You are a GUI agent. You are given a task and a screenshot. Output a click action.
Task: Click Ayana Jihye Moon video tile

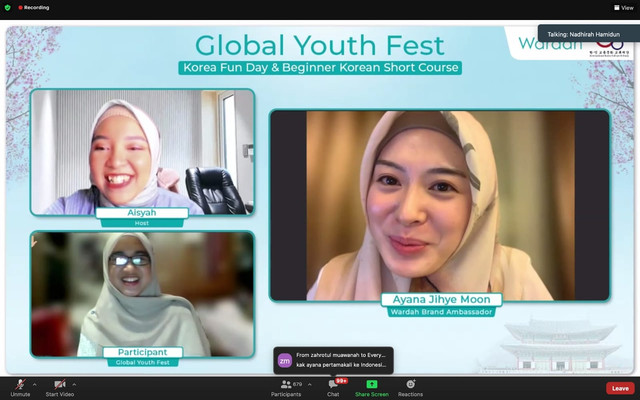tap(440, 205)
